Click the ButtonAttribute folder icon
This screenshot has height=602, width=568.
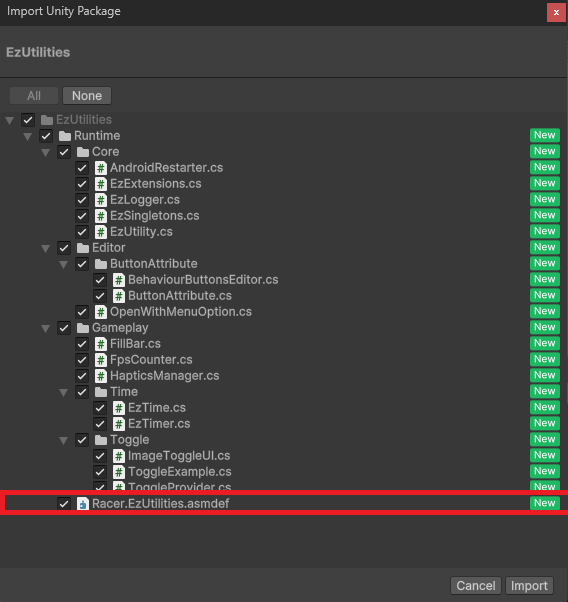pyautogui.click(x=101, y=264)
